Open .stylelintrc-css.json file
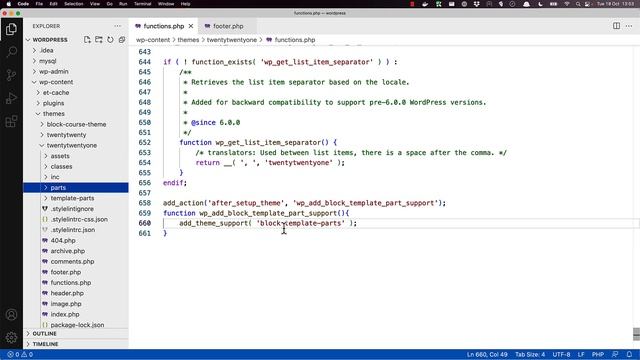 click(76, 219)
